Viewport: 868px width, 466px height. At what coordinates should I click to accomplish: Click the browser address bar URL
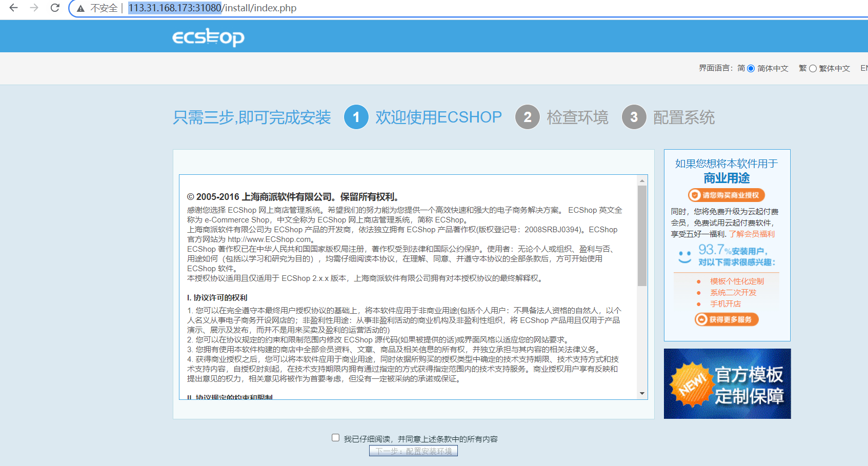click(x=212, y=8)
